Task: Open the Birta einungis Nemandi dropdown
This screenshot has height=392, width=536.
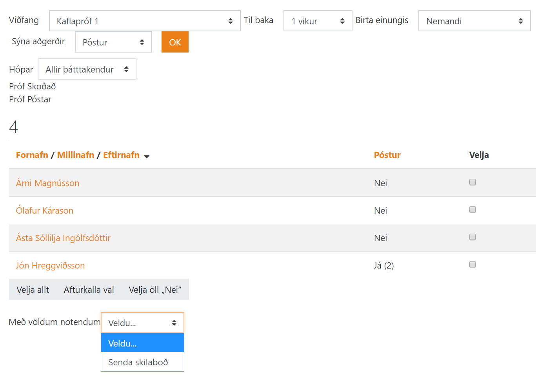Action: 474,21
